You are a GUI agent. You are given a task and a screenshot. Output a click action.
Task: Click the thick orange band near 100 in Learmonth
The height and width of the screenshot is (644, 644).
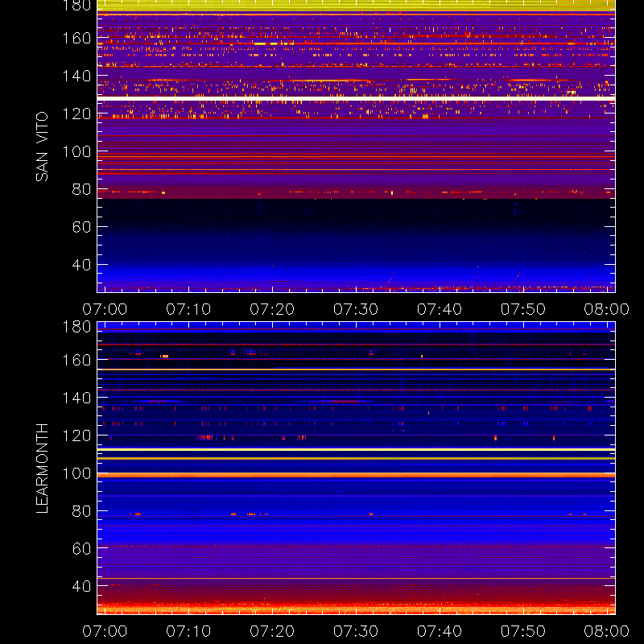click(x=356, y=475)
